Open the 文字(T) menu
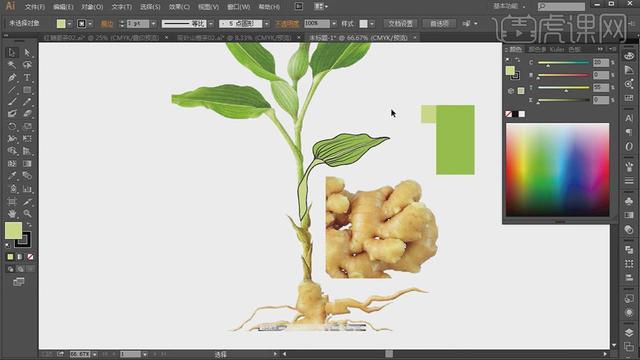Viewport: 640px width, 360px height. 122,7
